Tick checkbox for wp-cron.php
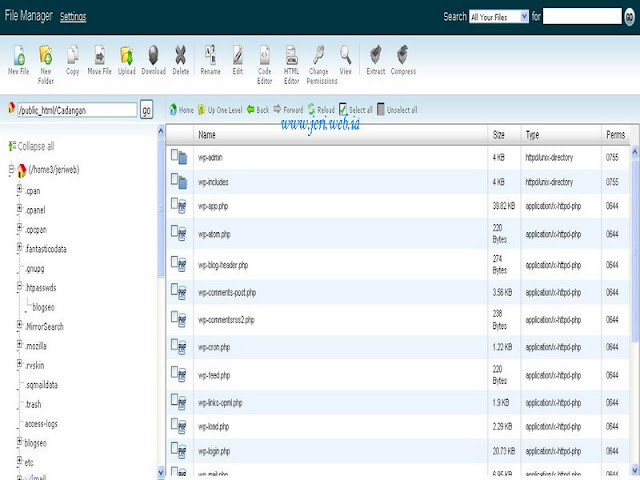The height and width of the screenshot is (480, 640). click(x=175, y=344)
